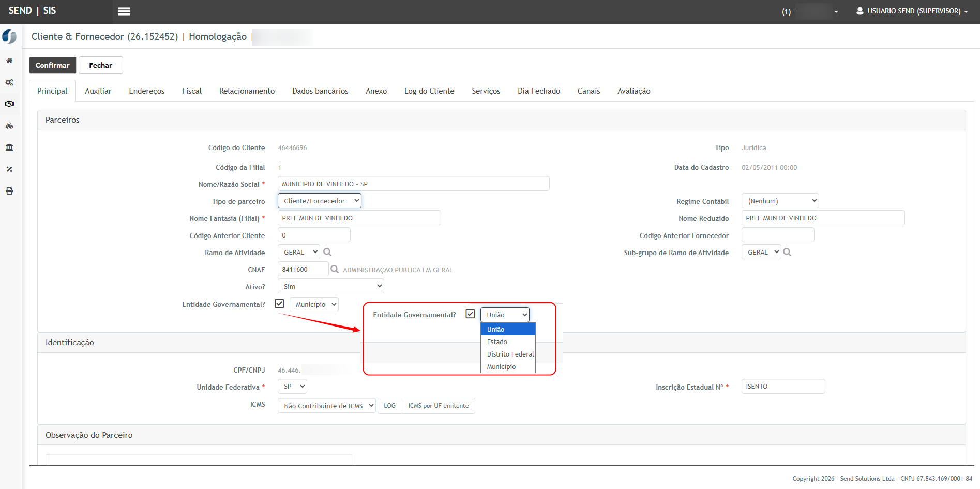The height and width of the screenshot is (489, 980).
Task: Search Sub-grupo de Ramo de Atividade magnifier
Action: (x=787, y=252)
